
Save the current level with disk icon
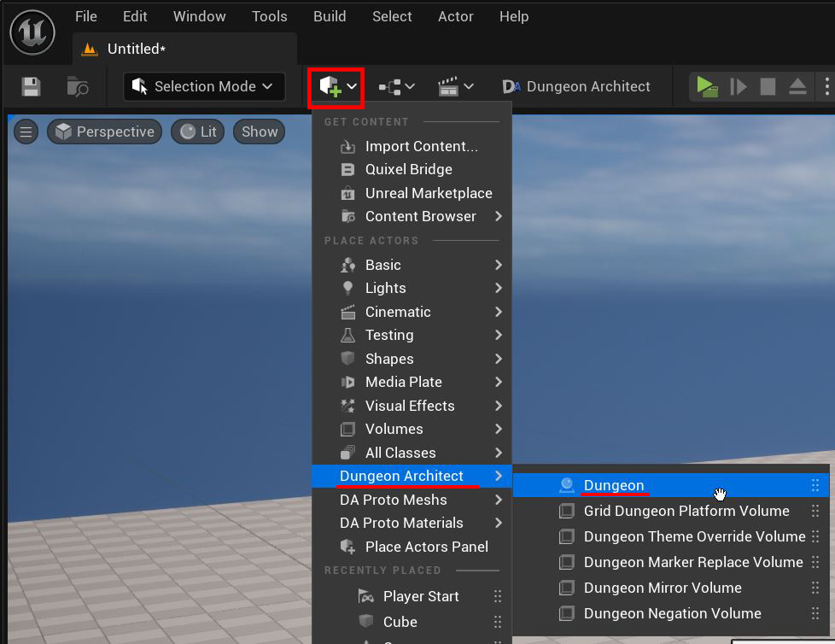31,86
